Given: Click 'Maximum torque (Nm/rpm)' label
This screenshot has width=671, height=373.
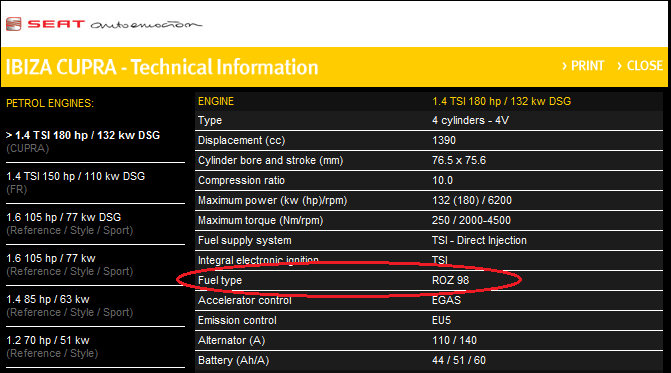Looking at the screenshot, I should click(261, 221).
